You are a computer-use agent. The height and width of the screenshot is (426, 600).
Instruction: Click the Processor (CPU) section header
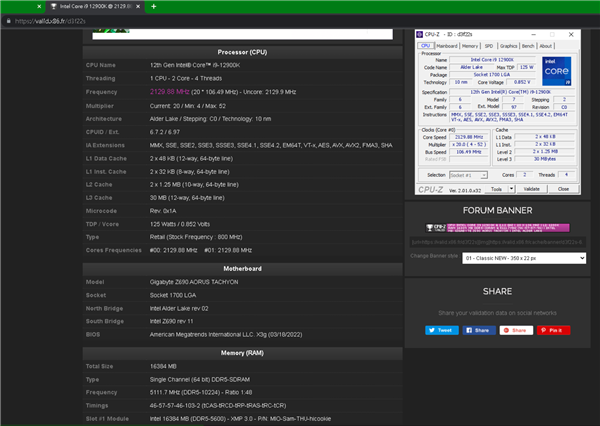(x=242, y=52)
